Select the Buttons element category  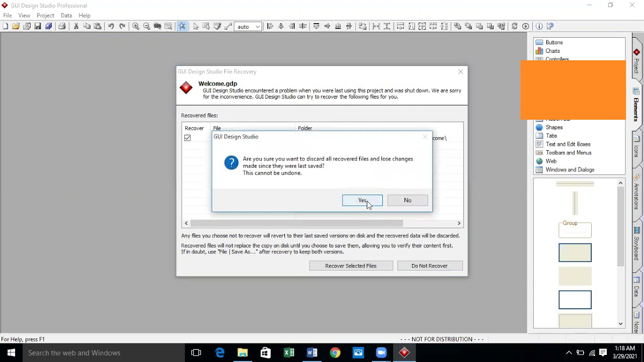point(554,42)
